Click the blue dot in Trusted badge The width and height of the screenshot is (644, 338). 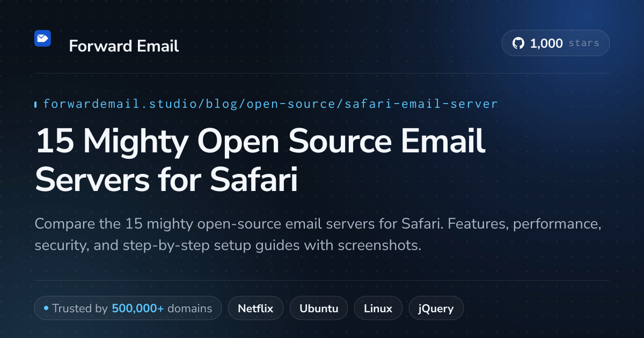coord(46,308)
